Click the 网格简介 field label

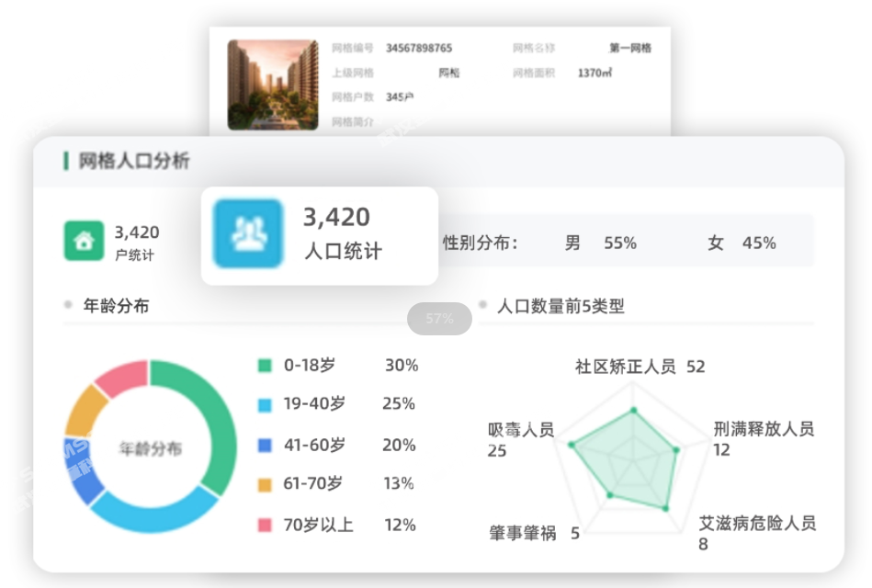tap(353, 122)
